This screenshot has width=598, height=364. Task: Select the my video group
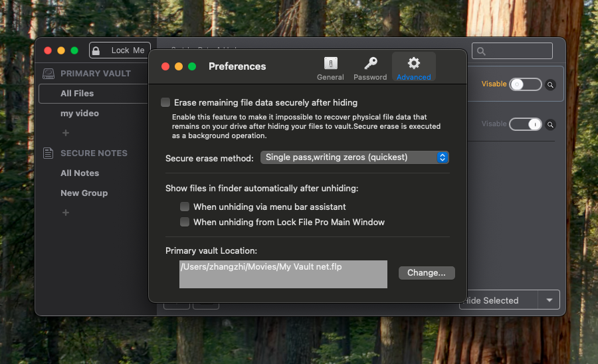coord(80,113)
